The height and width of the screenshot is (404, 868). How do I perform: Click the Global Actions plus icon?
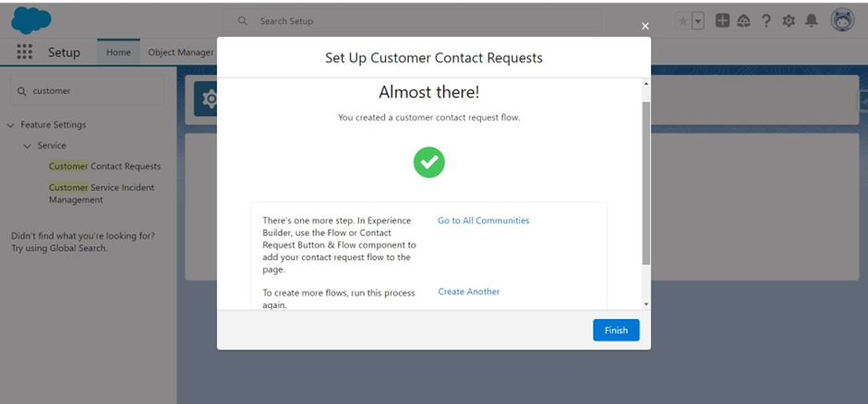click(x=722, y=21)
